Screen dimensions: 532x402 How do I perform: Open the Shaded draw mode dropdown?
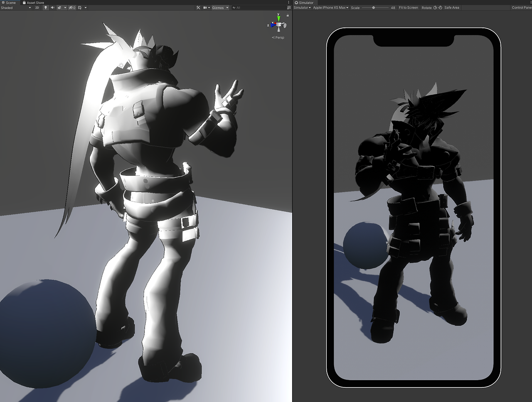click(x=16, y=8)
